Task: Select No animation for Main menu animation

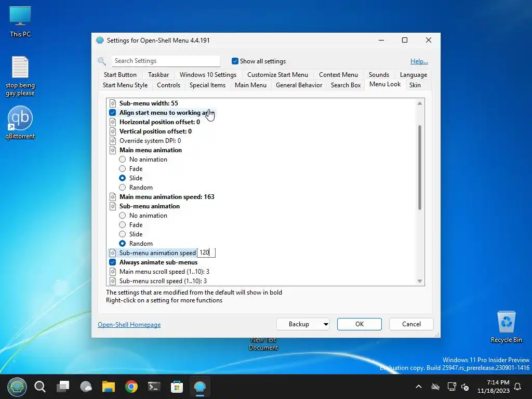Action: point(123,159)
